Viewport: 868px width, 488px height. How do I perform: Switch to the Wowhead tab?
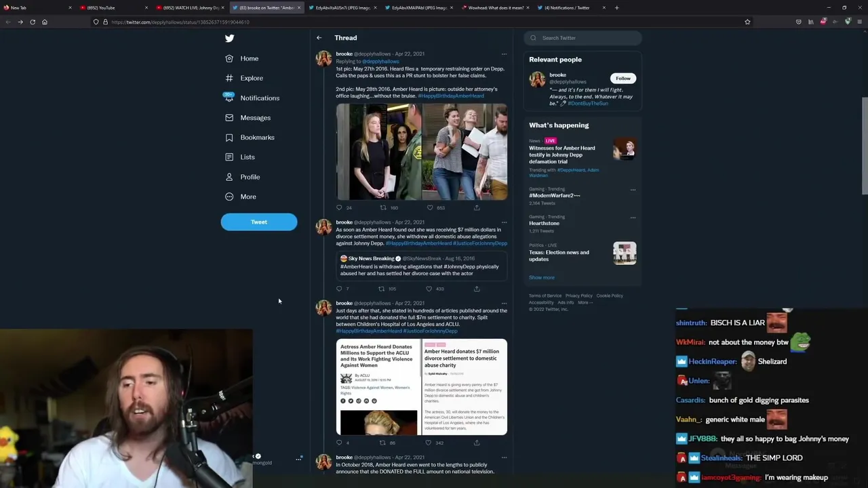[496, 7]
